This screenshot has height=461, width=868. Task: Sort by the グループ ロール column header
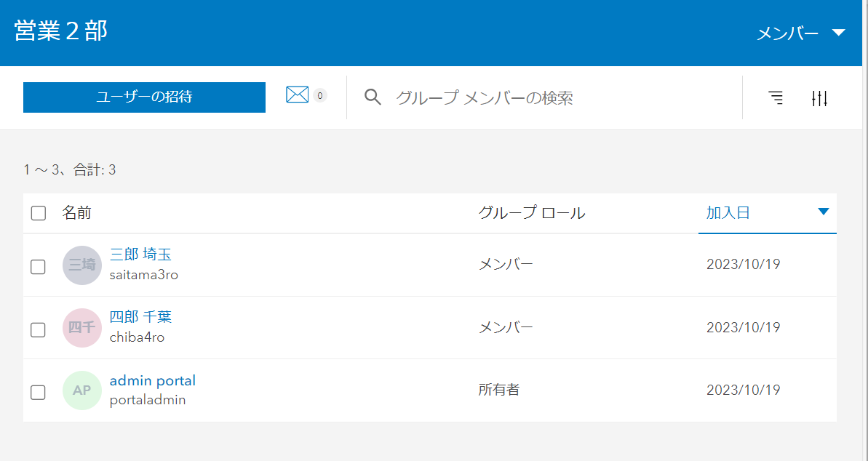pos(531,212)
